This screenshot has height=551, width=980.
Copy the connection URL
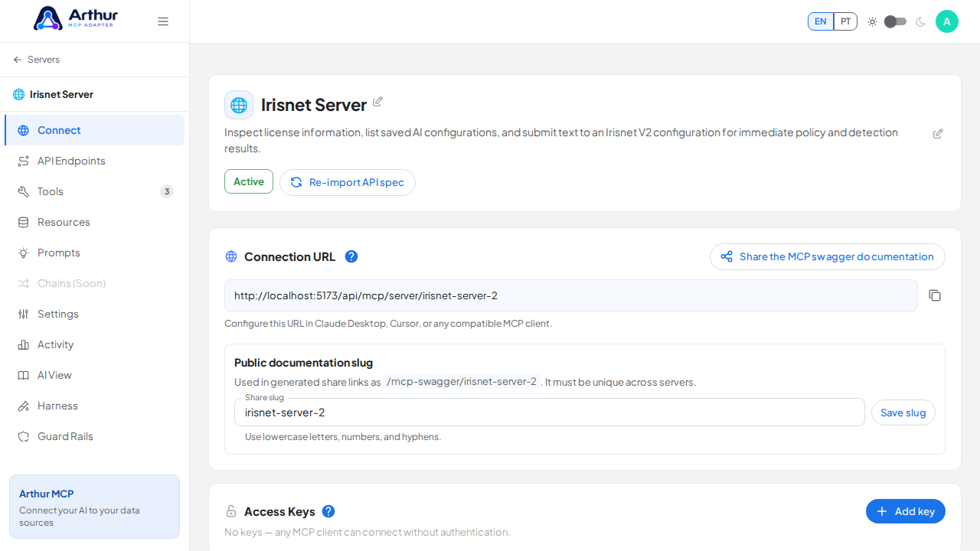tap(935, 295)
